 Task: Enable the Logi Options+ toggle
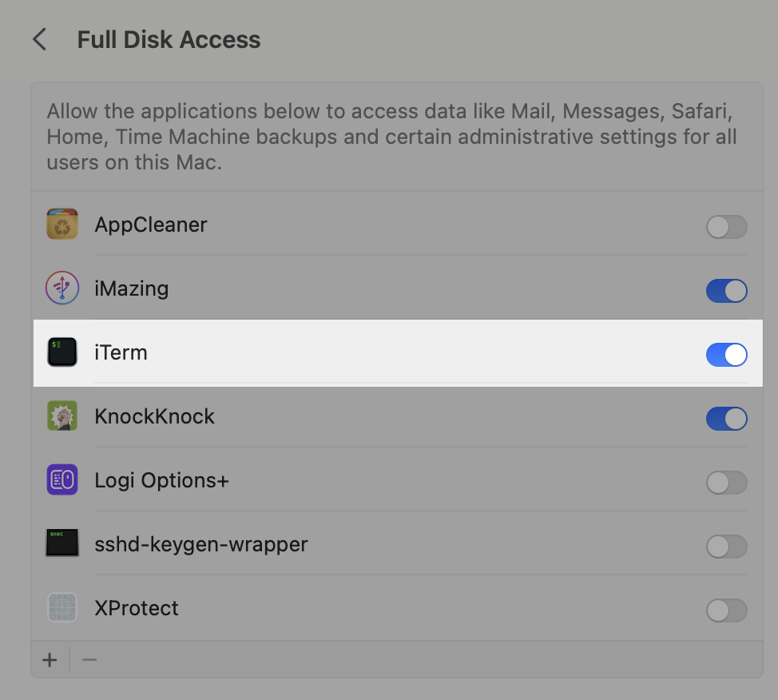coord(726,483)
